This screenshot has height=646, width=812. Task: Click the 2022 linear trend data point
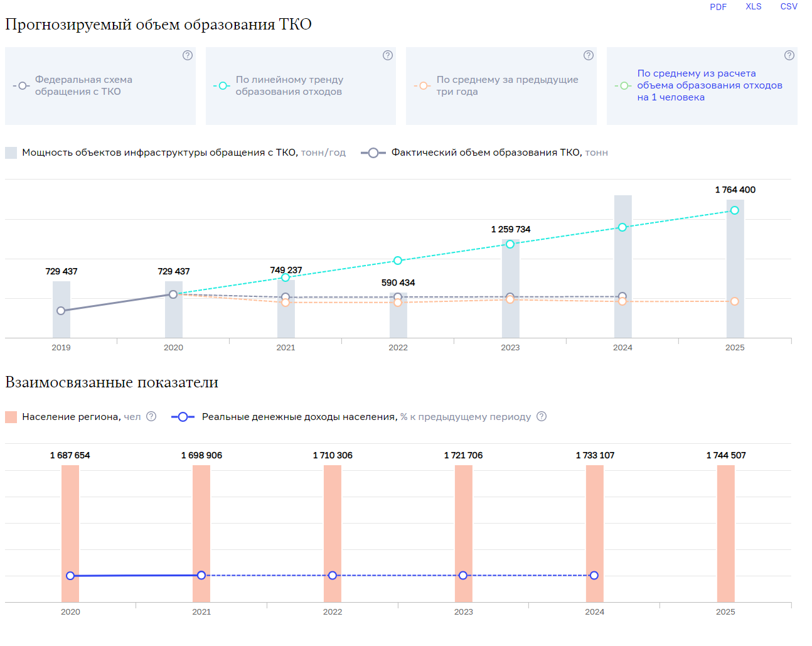tap(398, 261)
